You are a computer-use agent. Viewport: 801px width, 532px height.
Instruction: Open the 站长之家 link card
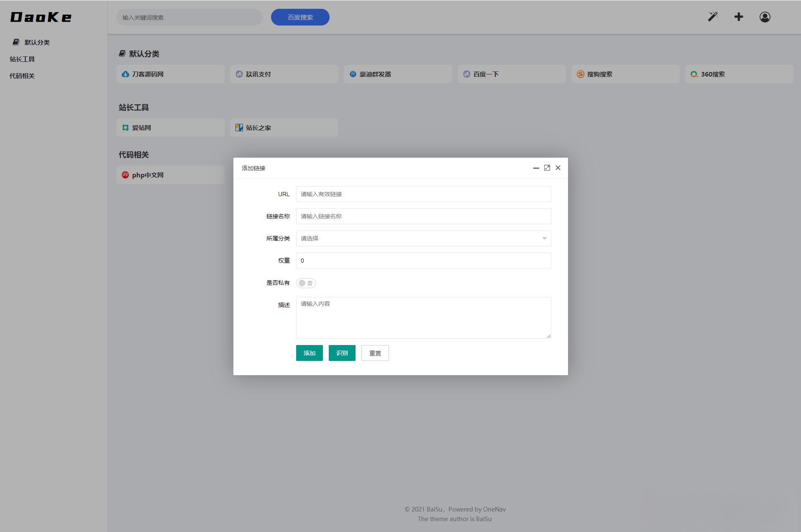[x=284, y=128]
